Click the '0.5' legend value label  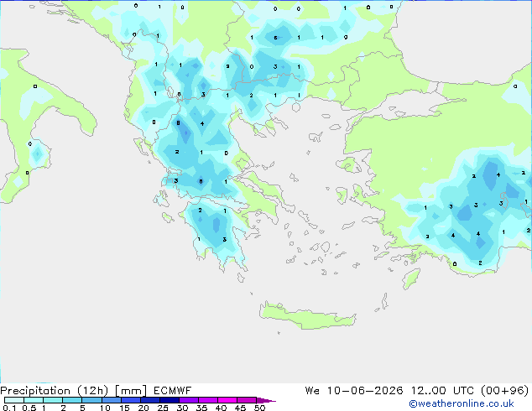(29, 408)
